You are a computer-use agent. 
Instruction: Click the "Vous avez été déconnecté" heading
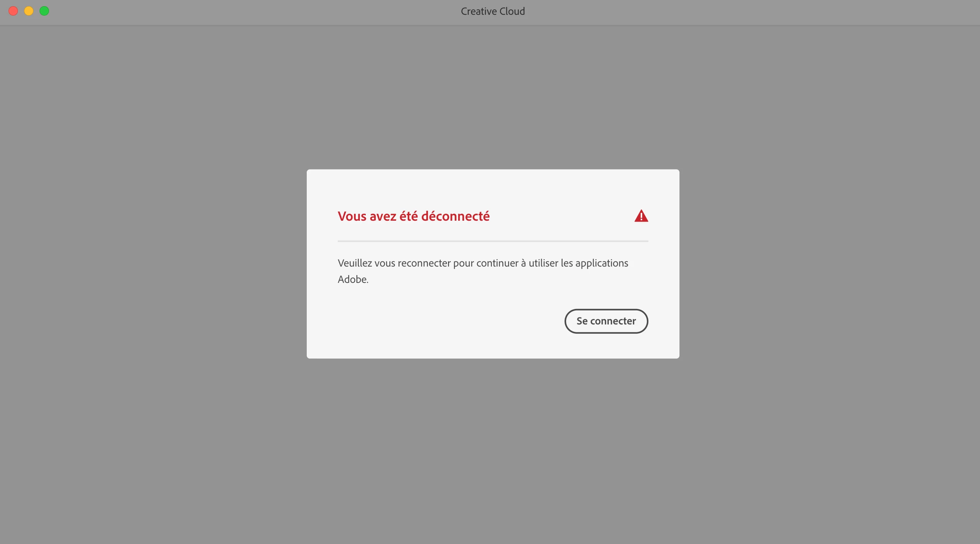point(414,216)
